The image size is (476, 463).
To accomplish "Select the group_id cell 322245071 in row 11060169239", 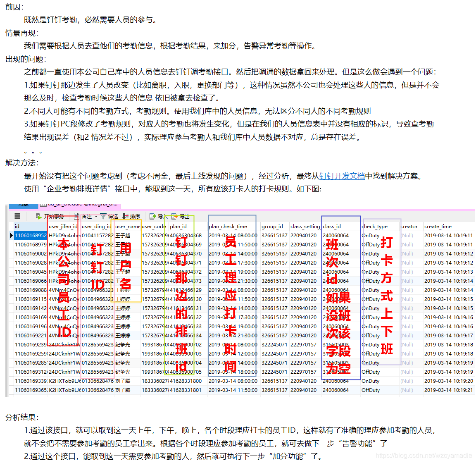I will click(x=275, y=344).
